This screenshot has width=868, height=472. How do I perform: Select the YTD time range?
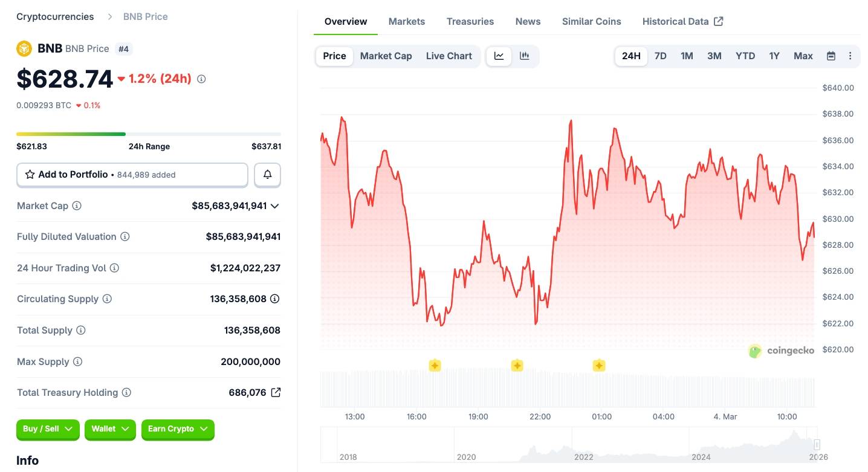click(745, 56)
